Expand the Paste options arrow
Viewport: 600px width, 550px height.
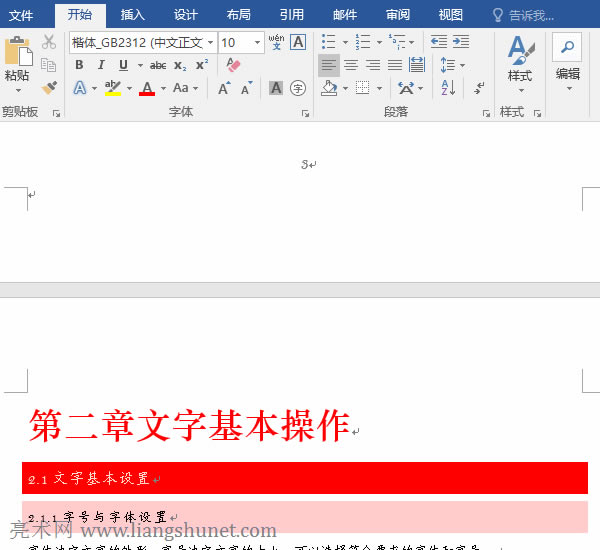[x=18, y=91]
